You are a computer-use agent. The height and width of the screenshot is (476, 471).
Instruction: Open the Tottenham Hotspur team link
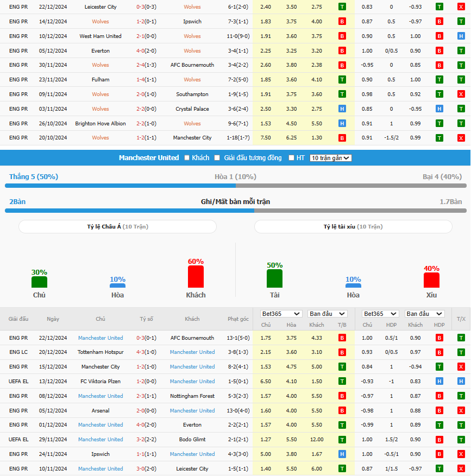(101, 352)
